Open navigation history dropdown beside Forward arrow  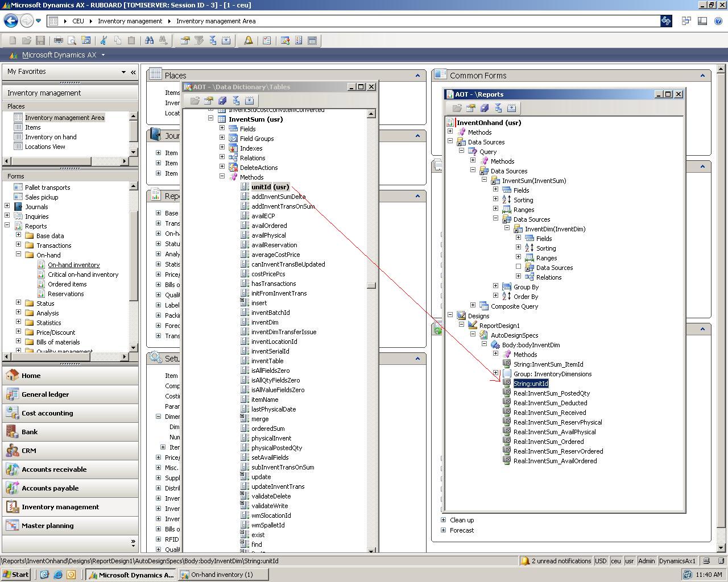[x=39, y=21]
